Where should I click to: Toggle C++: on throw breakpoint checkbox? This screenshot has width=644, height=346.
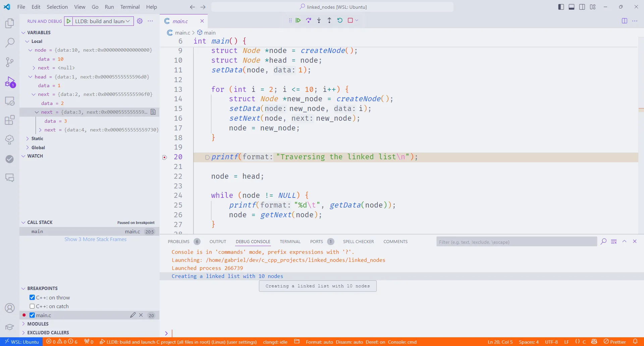point(32,297)
